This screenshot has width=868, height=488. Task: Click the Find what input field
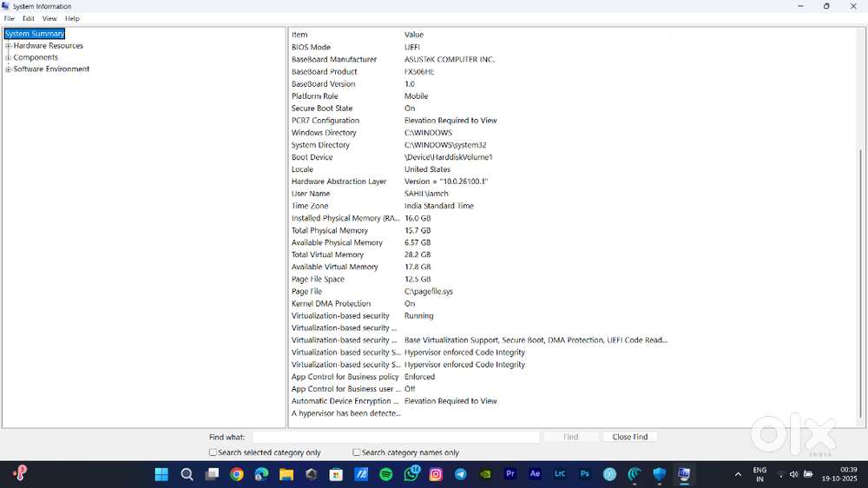pos(395,437)
